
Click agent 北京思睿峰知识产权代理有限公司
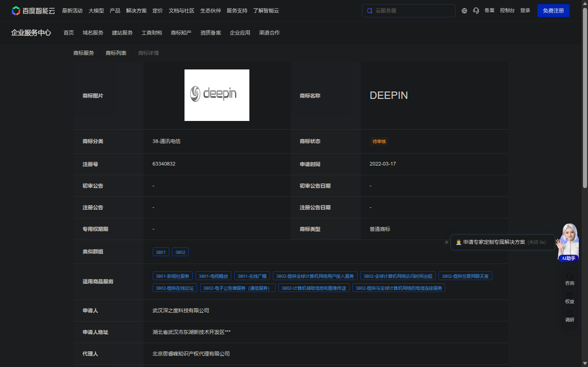(191, 354)
